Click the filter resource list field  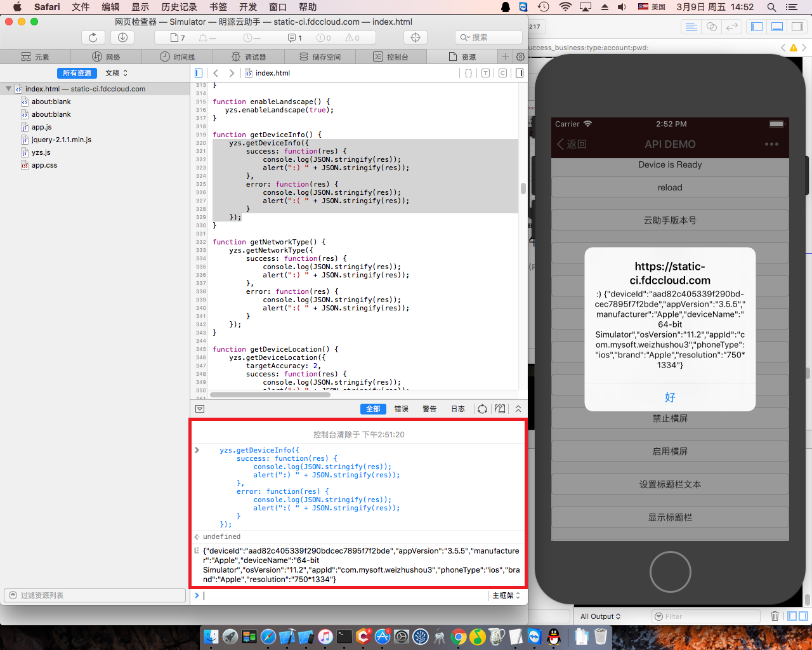pos(95,595)
